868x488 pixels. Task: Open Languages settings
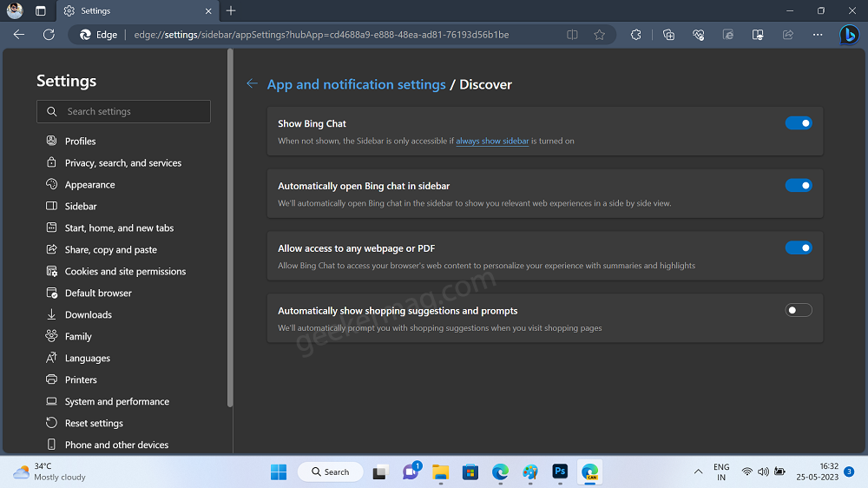click(87, 358)
